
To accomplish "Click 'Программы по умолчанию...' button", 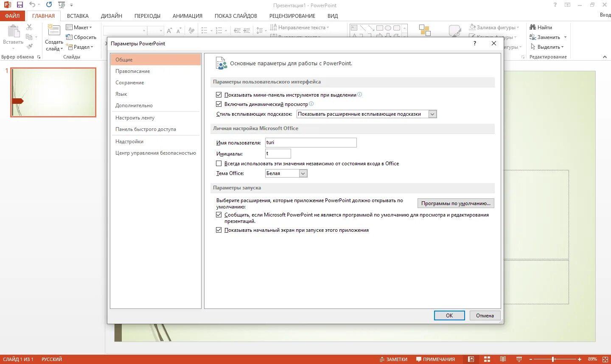I will click(x=456, y=203).
